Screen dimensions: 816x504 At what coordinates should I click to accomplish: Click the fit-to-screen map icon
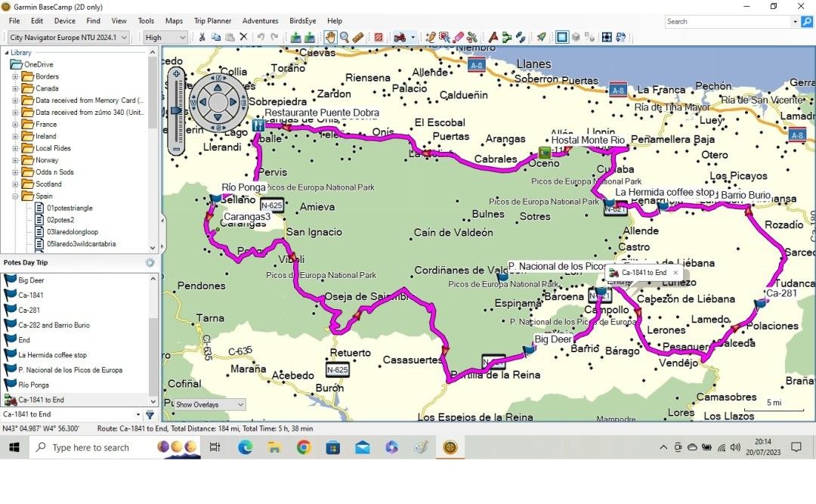click(x=607, y=38)
